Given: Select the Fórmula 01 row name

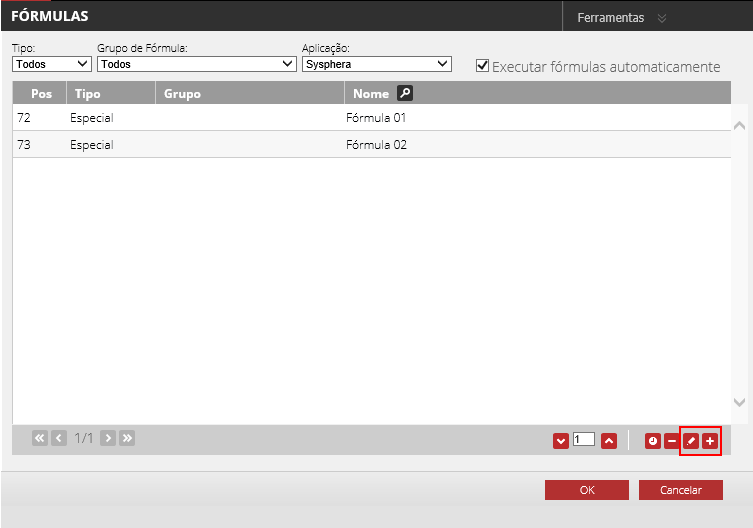Looking at the screenshot, I should coord(376,118).
